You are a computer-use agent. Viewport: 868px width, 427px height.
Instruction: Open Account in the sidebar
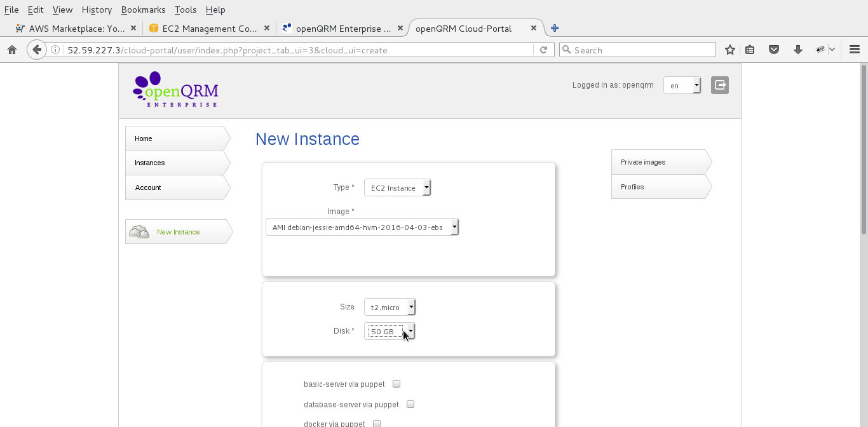point(177,187)
